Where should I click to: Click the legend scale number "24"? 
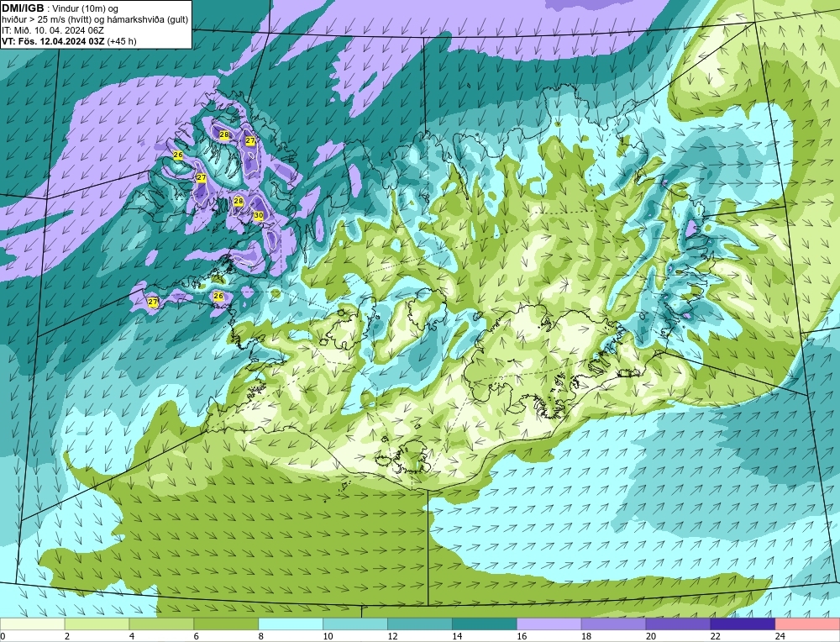click(780, 636)
